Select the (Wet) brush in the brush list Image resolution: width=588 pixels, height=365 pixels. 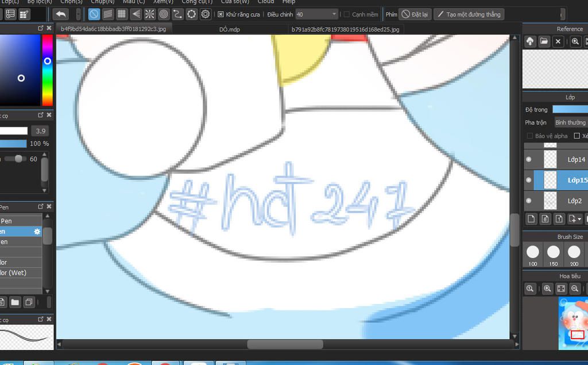(x=21, y=272)
